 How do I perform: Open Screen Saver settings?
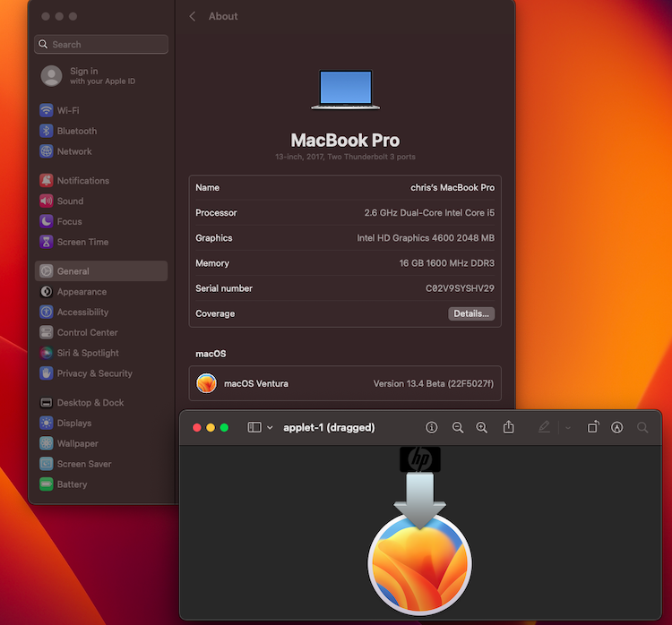click(101, 464)
